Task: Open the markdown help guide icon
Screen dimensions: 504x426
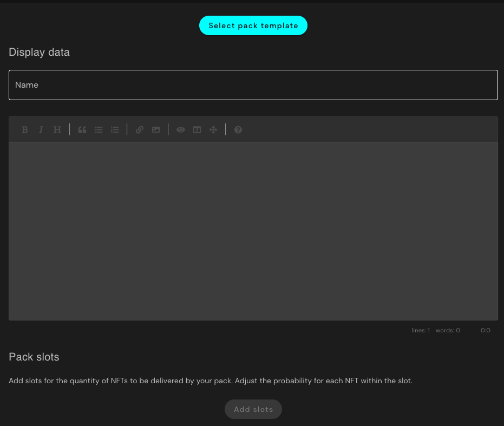Action: coord(238,130)
